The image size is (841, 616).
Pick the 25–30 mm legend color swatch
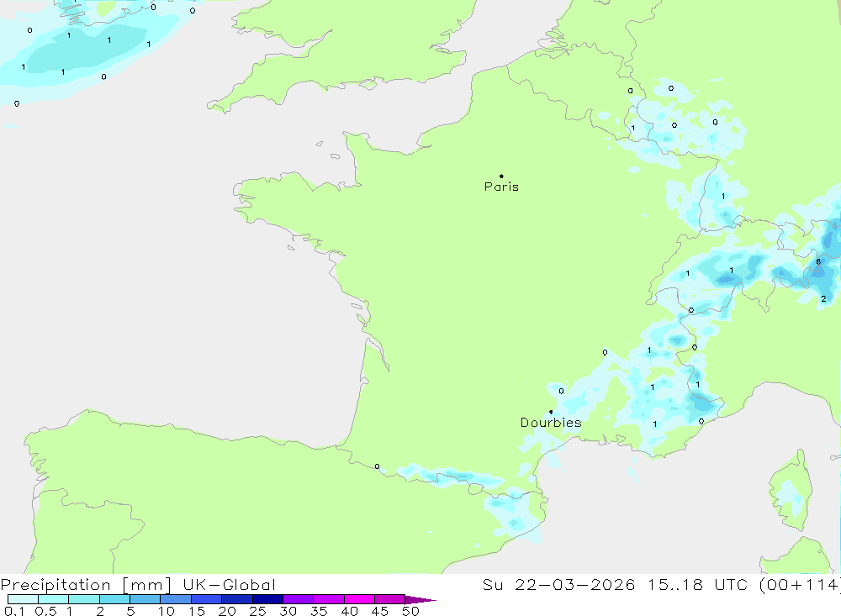pyautogui.click(x=267, y=599)
